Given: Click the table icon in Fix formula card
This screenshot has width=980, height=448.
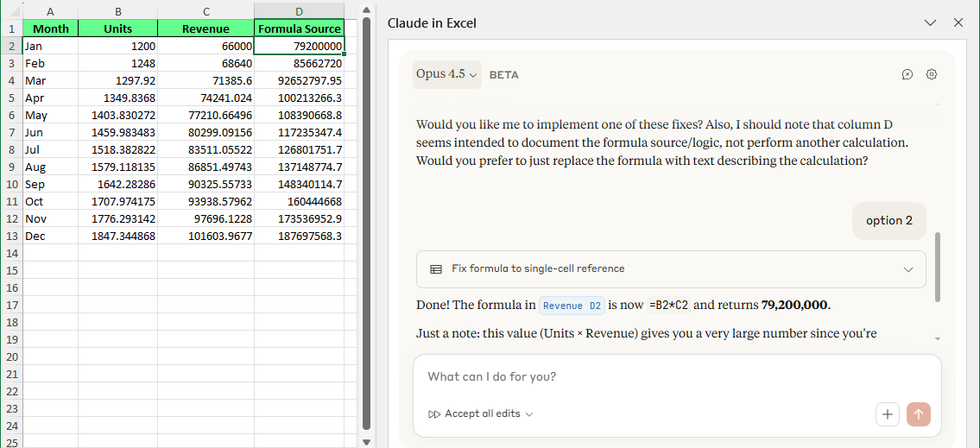Looking at the screenshot, I should click(436, 269).
